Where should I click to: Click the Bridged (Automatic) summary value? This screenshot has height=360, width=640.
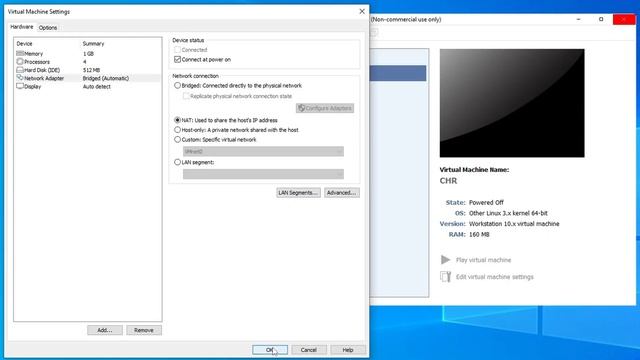click(x=106, y=78)
